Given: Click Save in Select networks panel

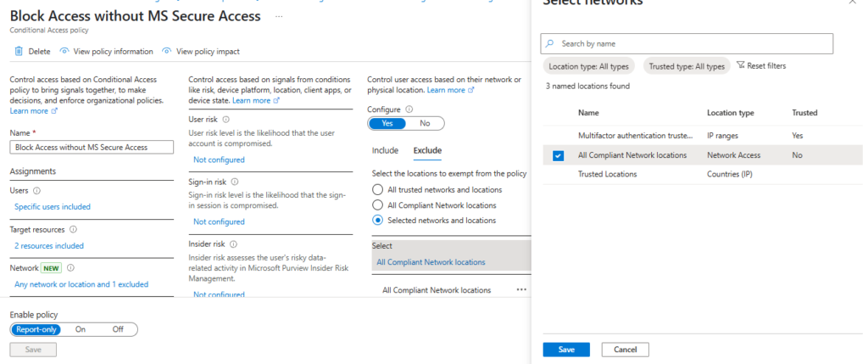Looking at the screenshot, I should (566, 350).
